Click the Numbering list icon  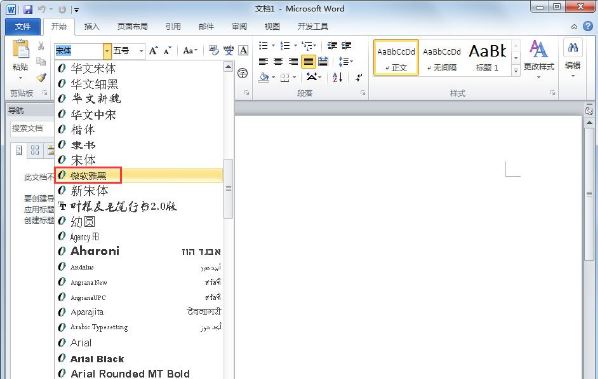(285, 46)
